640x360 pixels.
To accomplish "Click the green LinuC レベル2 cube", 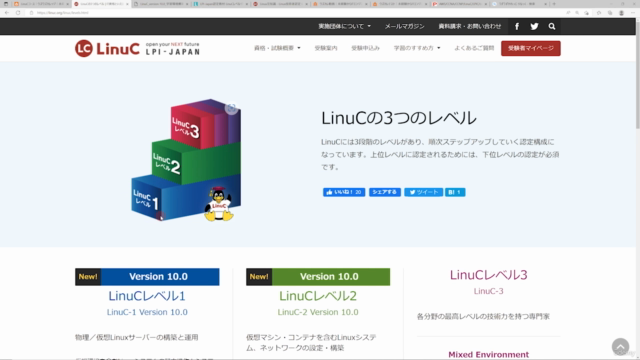I will click(x=196, y=162).
